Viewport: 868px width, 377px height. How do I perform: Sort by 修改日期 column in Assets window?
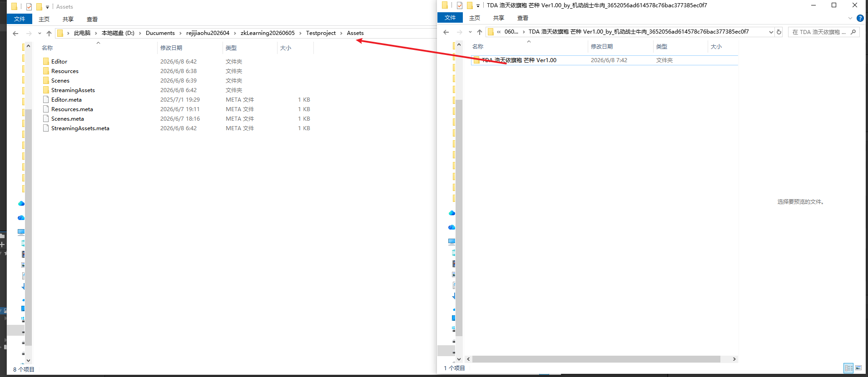coord(171,48)
